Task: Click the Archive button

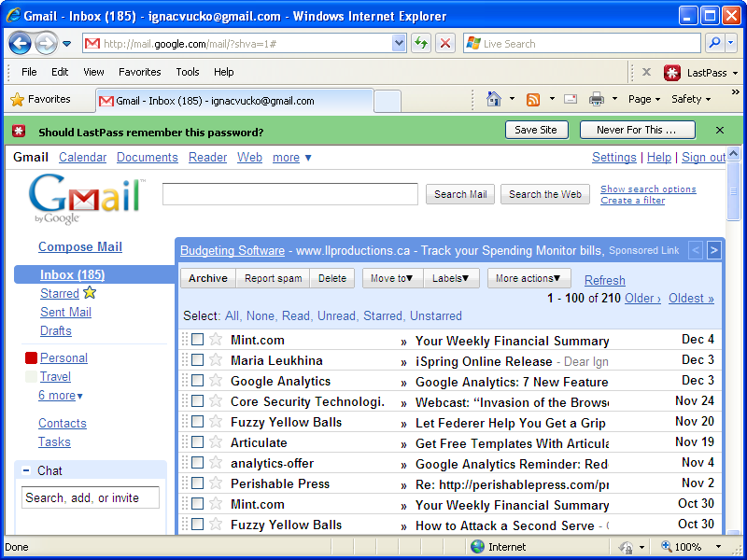Action: (208, 278)
